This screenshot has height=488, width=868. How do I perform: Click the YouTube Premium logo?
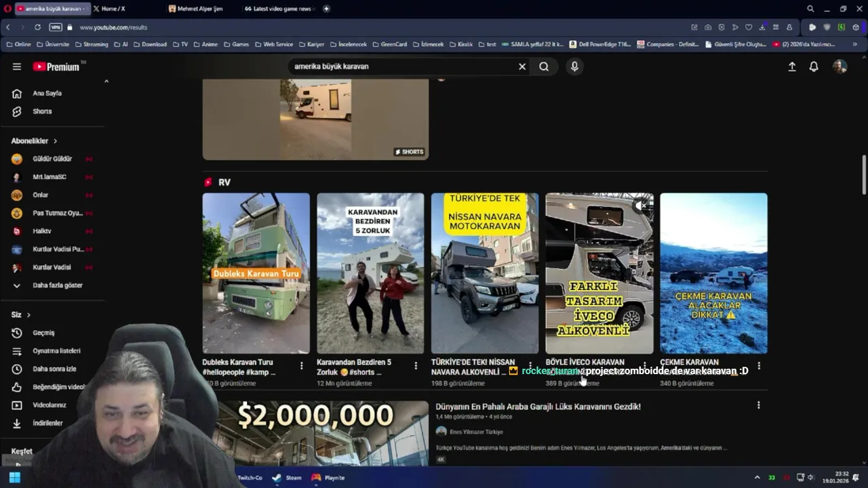click(x=57, y=66)
